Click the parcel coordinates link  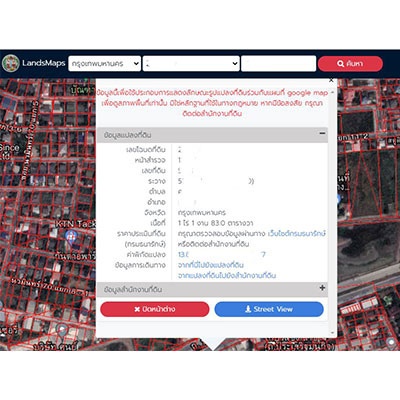click(x=222, y=255)
